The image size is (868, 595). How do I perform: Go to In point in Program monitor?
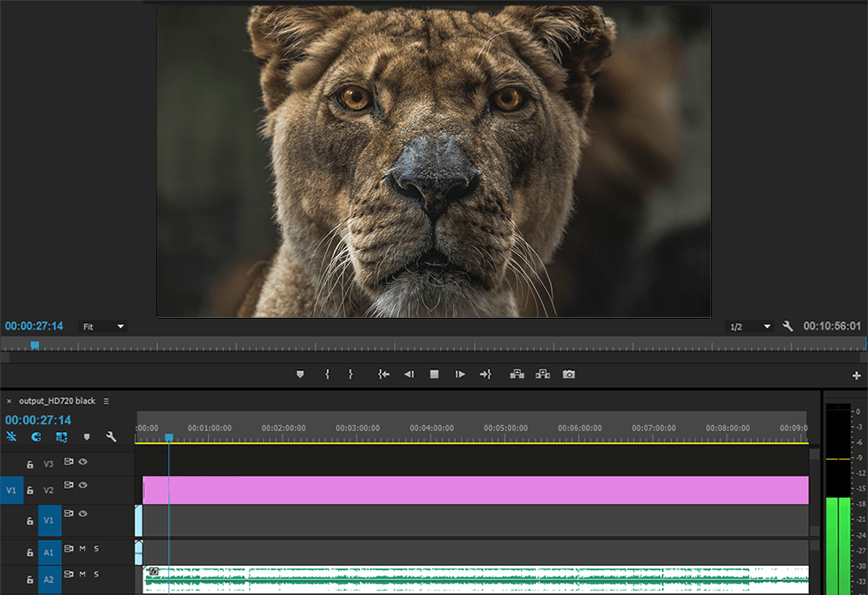[x=384, y=375]
